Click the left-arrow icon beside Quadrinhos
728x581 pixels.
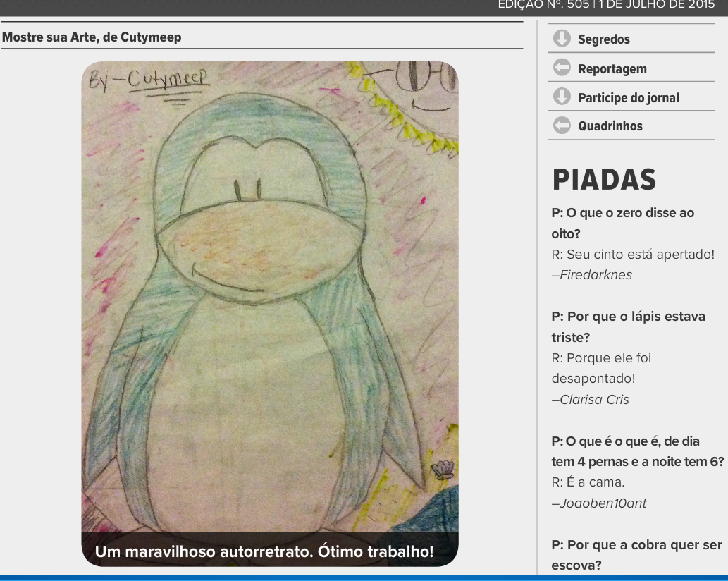(562, 126)
